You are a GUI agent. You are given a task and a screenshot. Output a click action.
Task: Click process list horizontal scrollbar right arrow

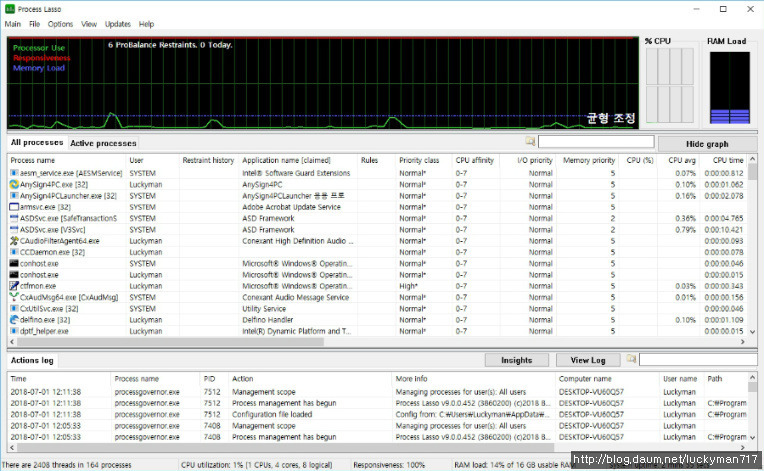click(x=743, y=342)
